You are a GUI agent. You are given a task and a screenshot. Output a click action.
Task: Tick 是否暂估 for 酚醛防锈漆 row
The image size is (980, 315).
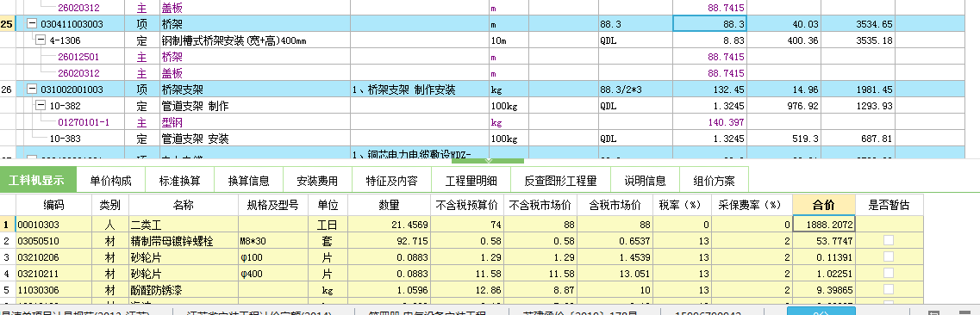tap(888, 289)
